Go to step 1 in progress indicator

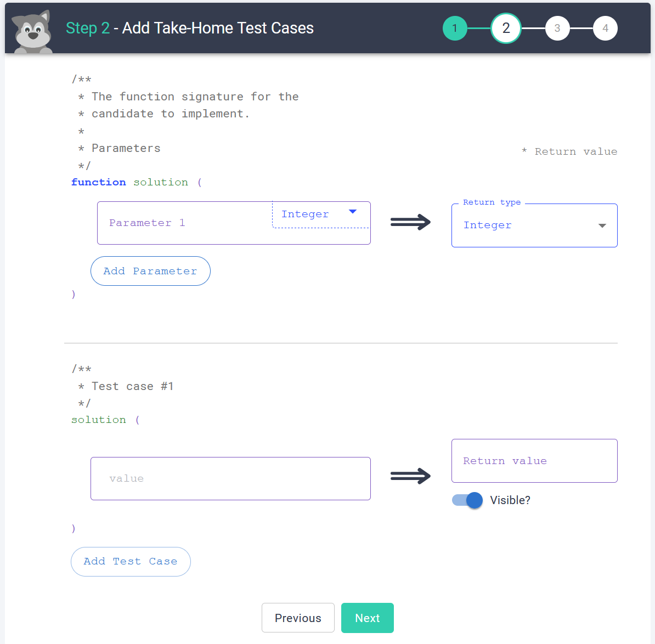[455, 29]
